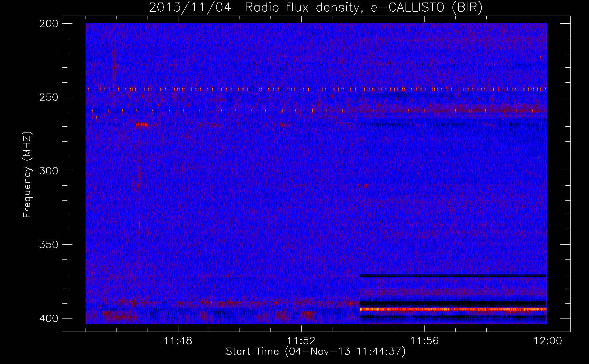Click the bright red burst near 270 MHz
The height and width of the screenshot is (364, 589).
click(x=141, y=125)
